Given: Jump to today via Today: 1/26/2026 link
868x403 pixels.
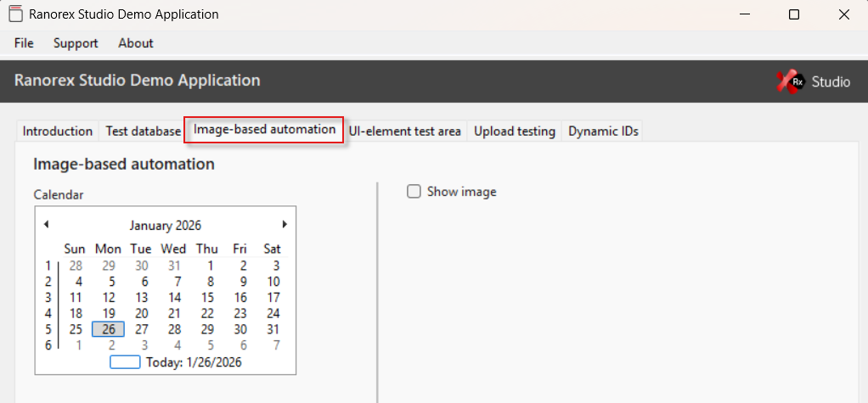Looking at the screenshot, I should pos(192,362).
